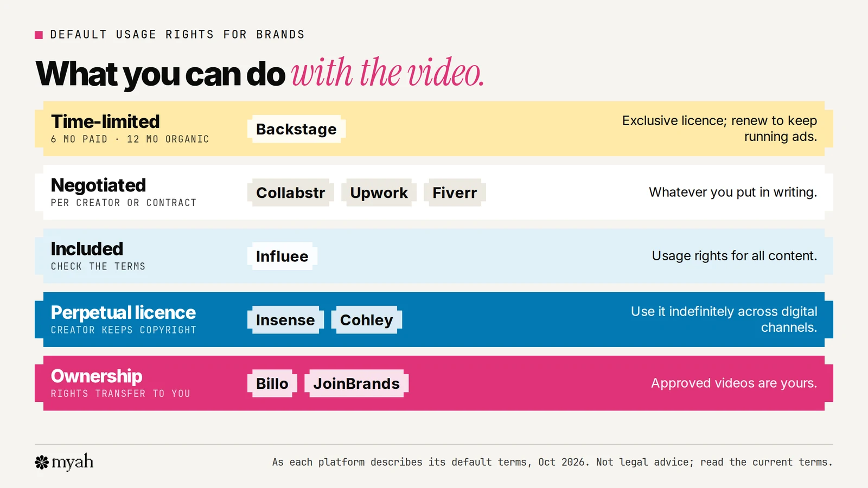The width and height of the screenshot is (868, 488).
Task: Click the Influee platform tag
Action: click(282, 256)
